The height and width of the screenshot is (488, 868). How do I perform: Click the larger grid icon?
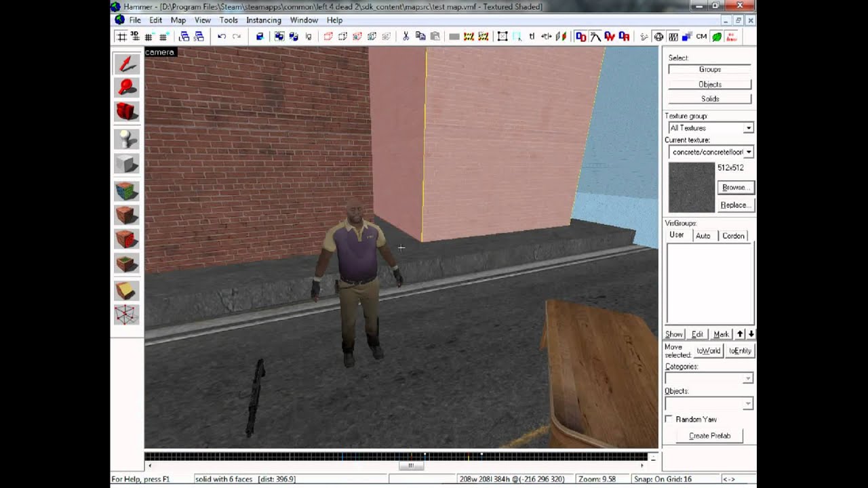coord(163,37)
